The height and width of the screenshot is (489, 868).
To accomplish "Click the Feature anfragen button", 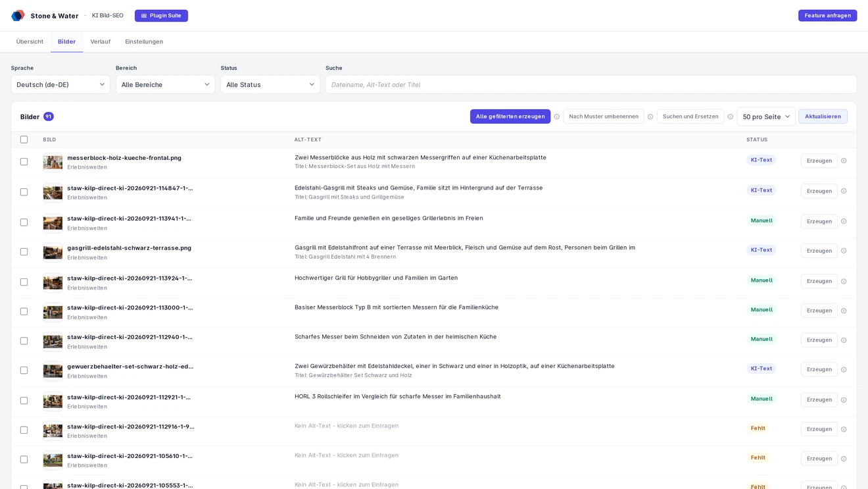I will tap(827, 16).
